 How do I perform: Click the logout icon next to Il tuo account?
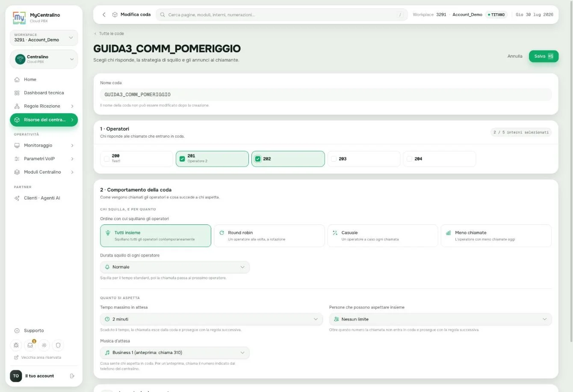point(72,376)
